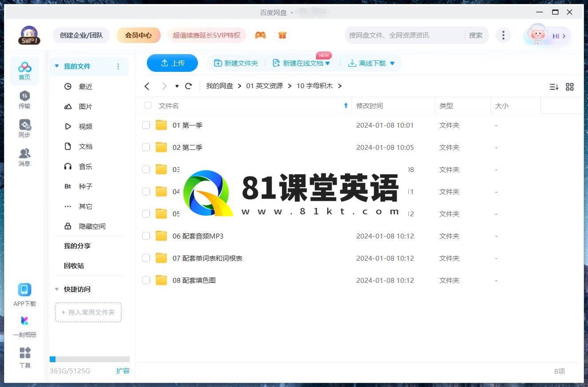The width and height of the screenshot is (588, 387).
Task: Open 02 第二季 folder icon
Action: [161, 147]
